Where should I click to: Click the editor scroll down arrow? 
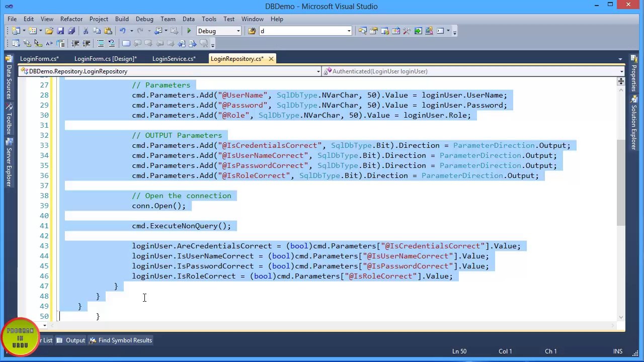pos(621,317)
